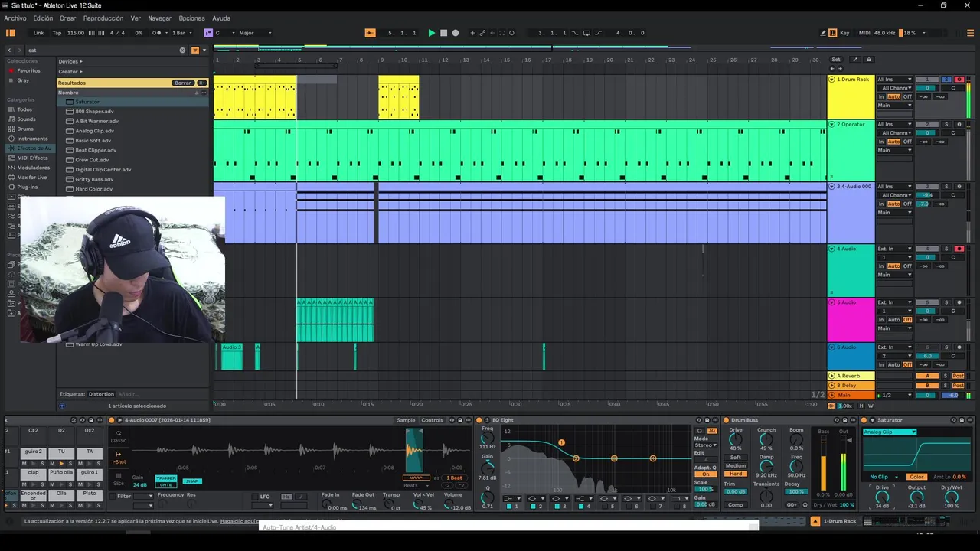Solo the 1 Drum Rack track
This screenshot has width=980, height=551.
[x=946, y=80]
